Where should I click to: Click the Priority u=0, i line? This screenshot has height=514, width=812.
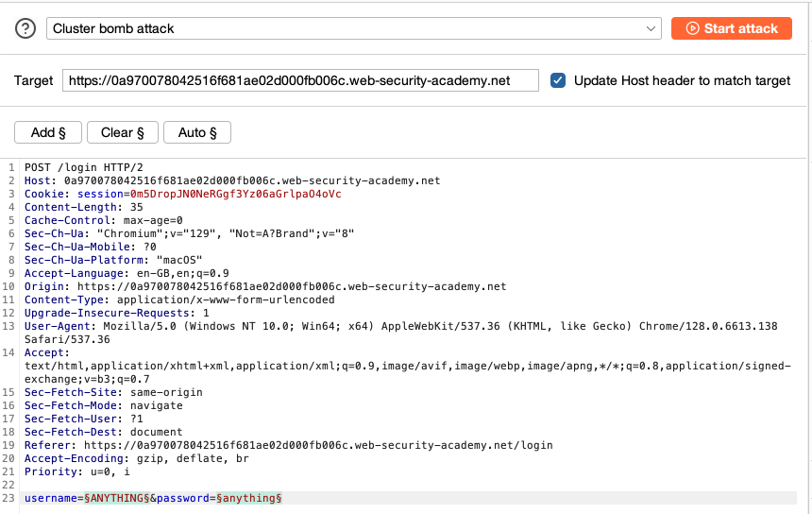point(77,471)
